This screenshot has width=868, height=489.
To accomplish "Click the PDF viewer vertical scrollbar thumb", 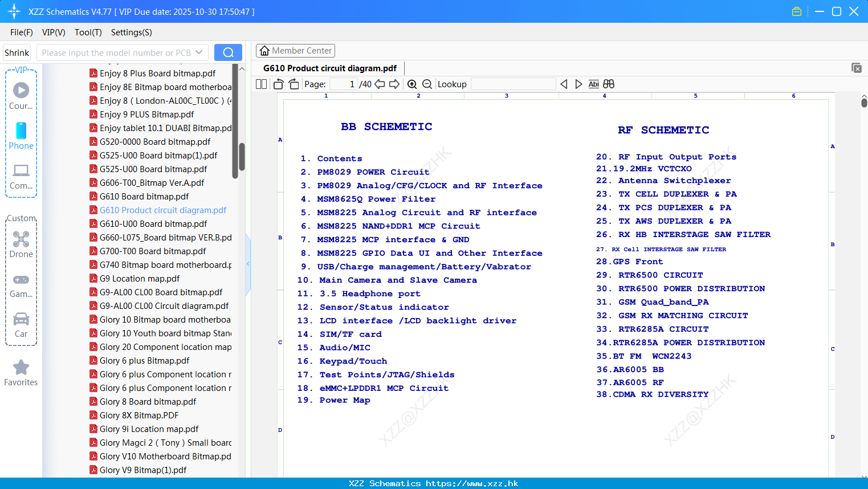I will (x=864, y=103).
